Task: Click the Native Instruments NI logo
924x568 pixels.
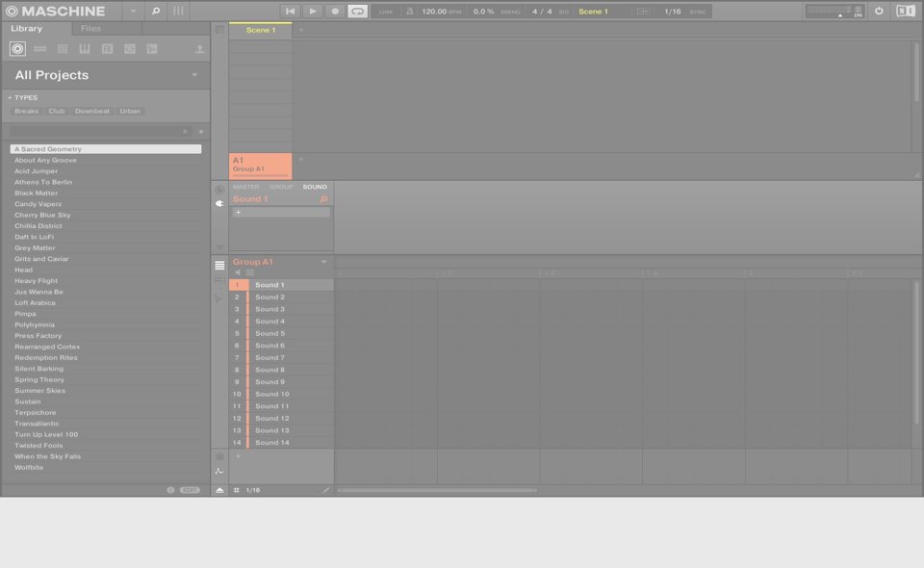Action: [905, 12]
